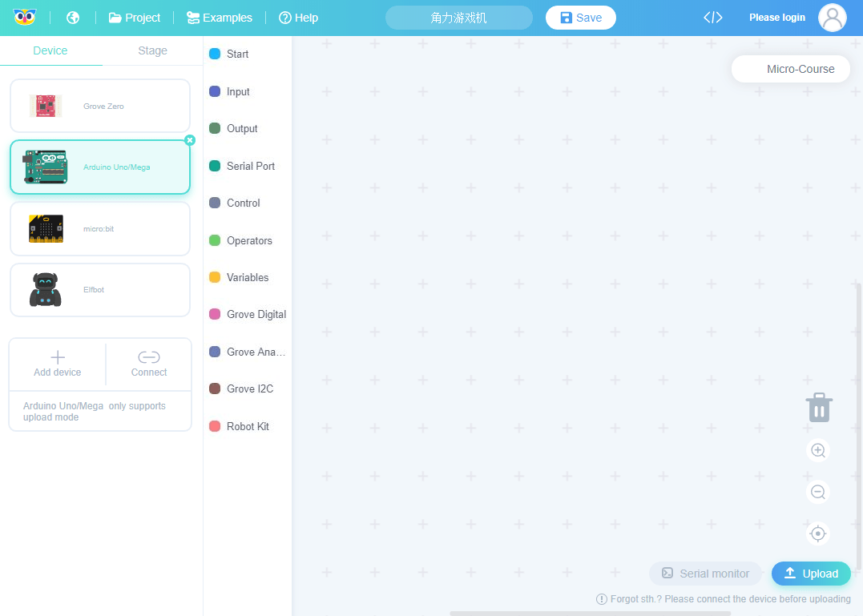Remove the Arduino Uno/Mega device

[x=190, y=140]
